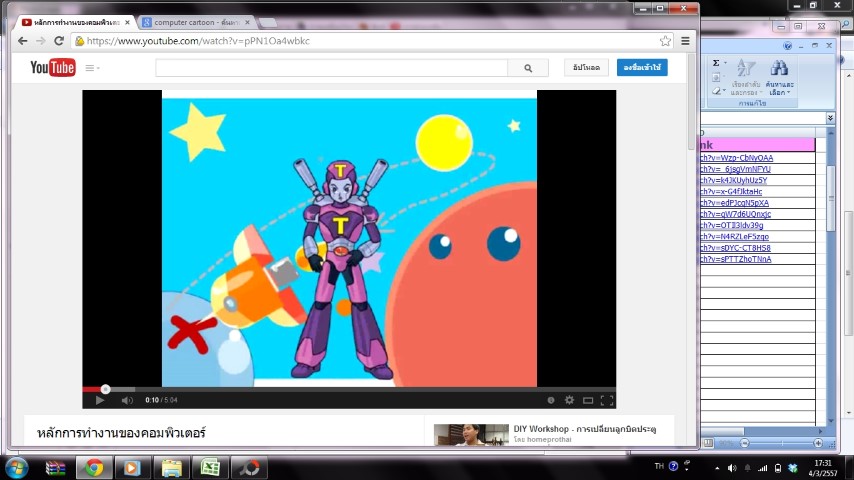Select cell with x-G4fJktaHc link
Screen dimensions: 854x480
(x=758, y=192)
